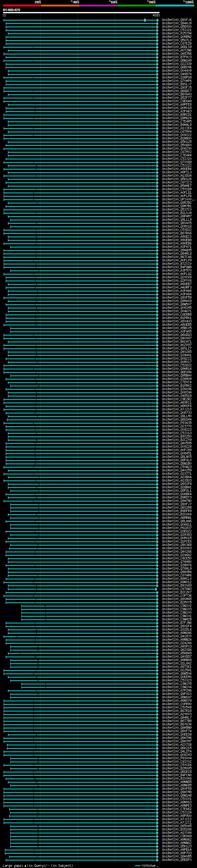Select hit label UniRef100_A7J2I0
This screenshot has height=868, width=197.
coord(177,410)
